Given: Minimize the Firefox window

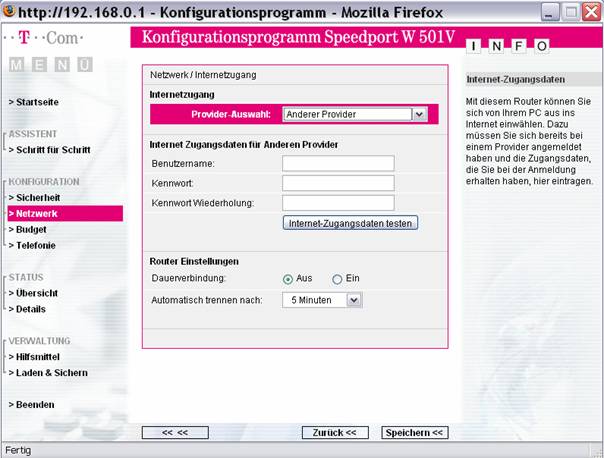Looking at the screenshot, I should [x=550, y=12].
